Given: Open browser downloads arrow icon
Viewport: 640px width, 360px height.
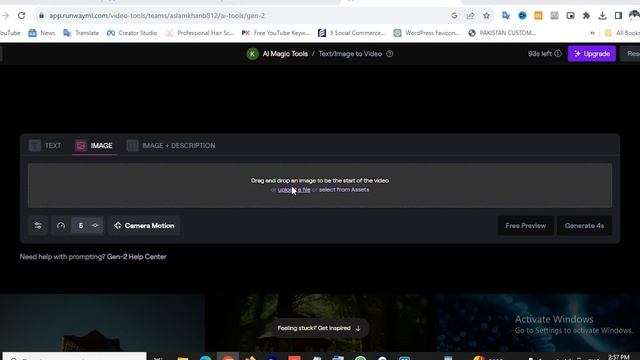Looking at the screenshot, I should pos(602,16).
